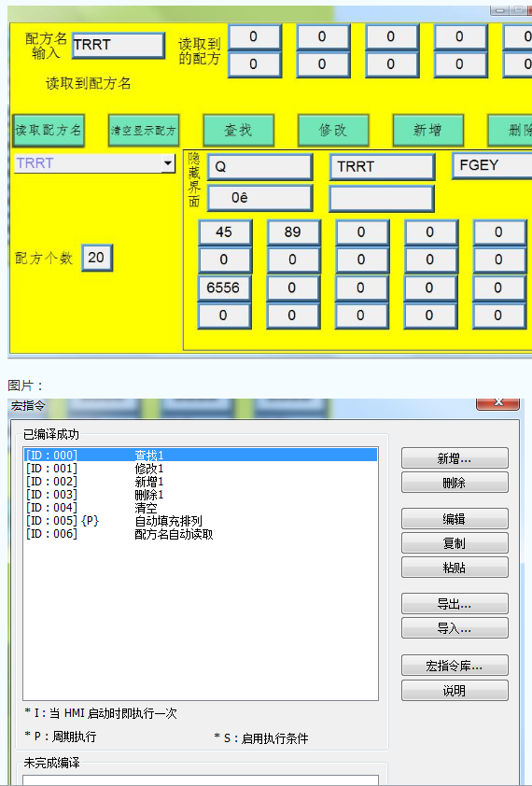
Task: Click the numeric cell showing 6556
Action: coord(224,288)
